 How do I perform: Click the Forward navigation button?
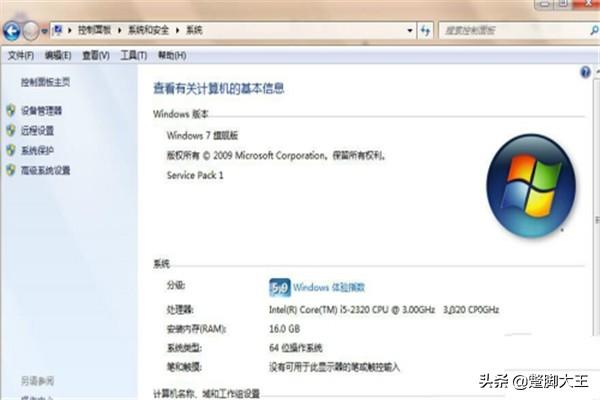coord(31,31)
